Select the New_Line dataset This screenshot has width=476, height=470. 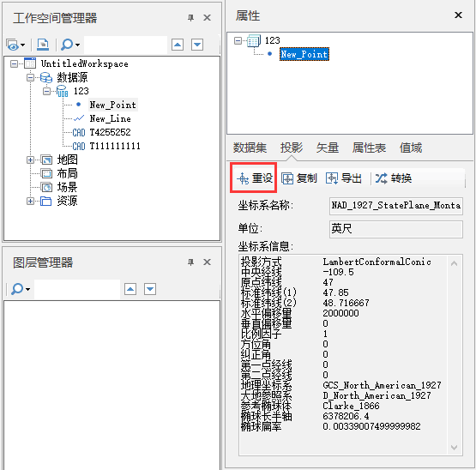click(110, 118)
